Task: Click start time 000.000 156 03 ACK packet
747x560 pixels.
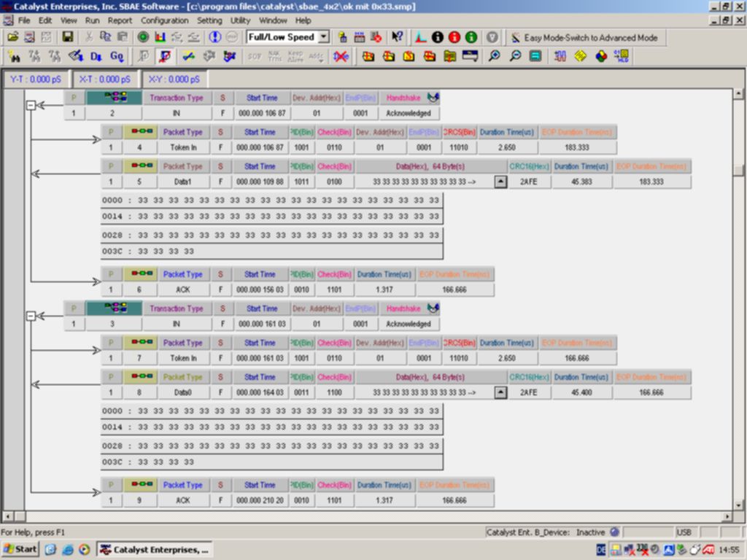Action: 260,289
